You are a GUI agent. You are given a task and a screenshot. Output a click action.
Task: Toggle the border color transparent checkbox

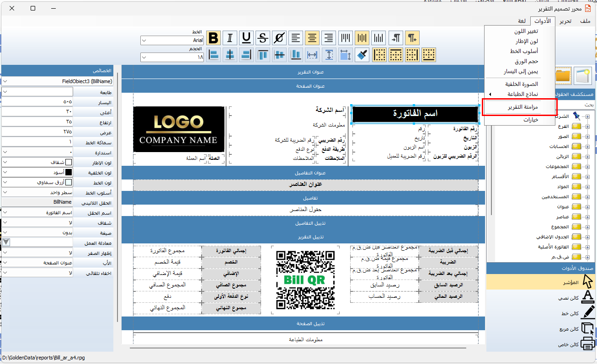[x=69, y=162]
